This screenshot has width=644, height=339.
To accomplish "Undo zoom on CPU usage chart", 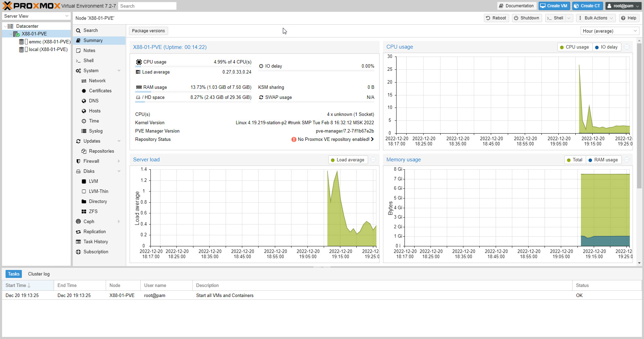I will [x=627, y=47].
